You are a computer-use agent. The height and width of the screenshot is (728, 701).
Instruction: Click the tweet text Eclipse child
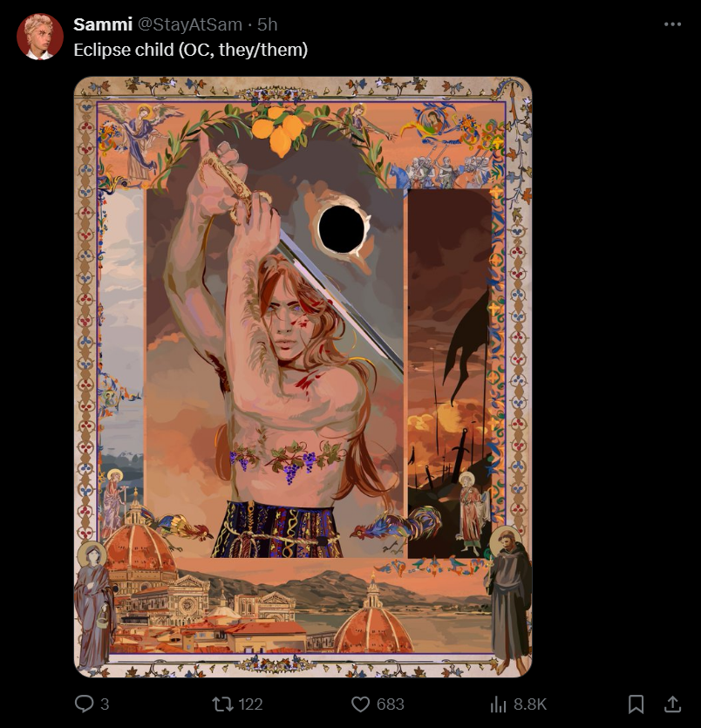pyautogui.click(x=124, y=50)
